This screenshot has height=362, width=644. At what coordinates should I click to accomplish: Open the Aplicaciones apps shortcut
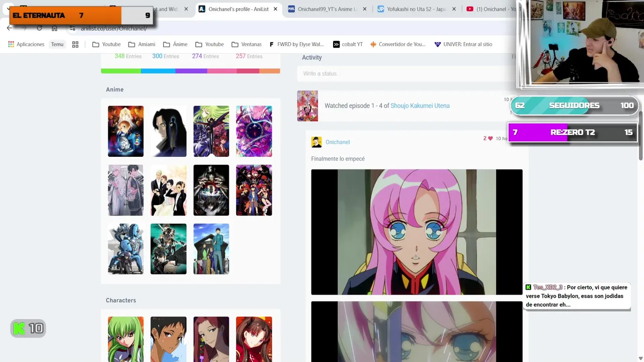coord(26,44)
